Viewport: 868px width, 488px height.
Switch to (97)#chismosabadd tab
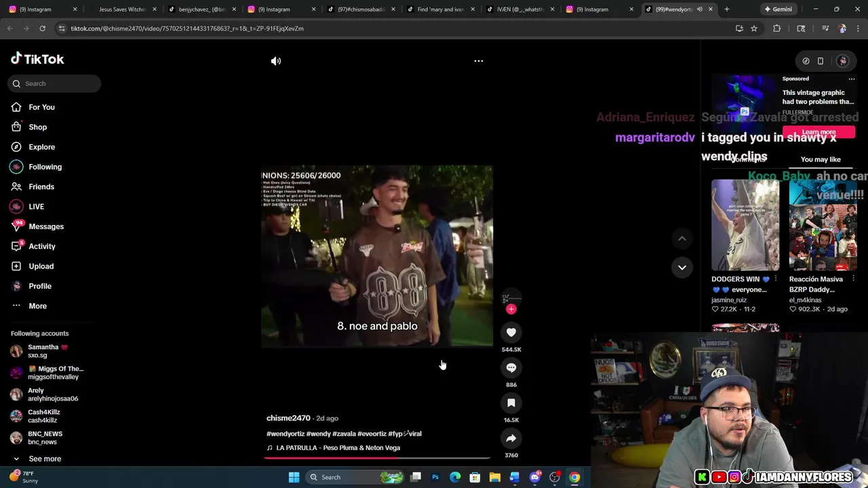pos(360,9)
